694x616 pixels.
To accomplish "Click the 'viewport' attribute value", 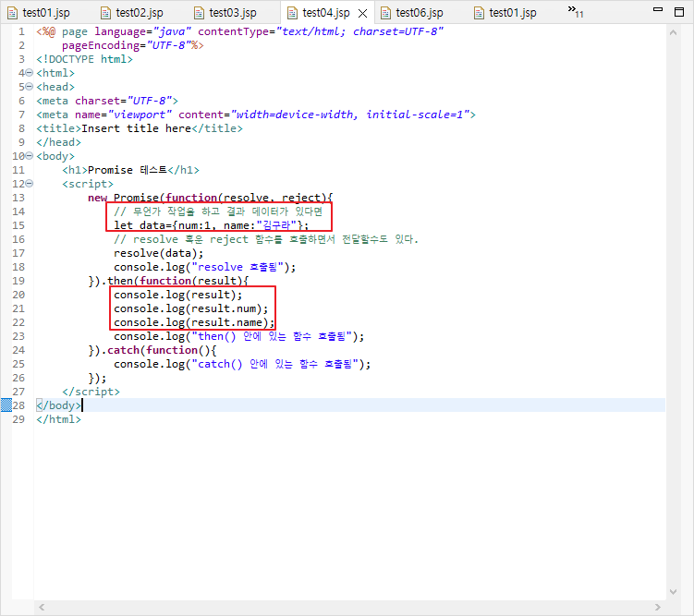I will point(140,115).
